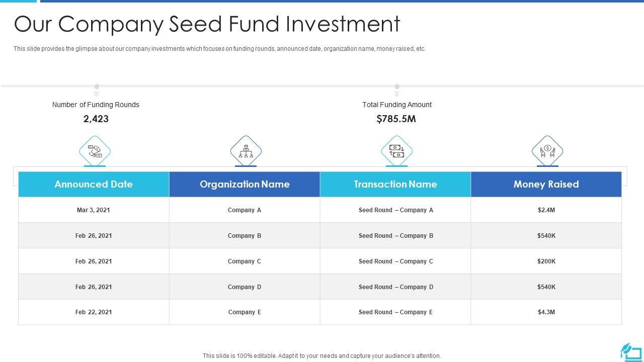Click the graduation cap laptop logo
Screen dimensions: 644x362
coord(631,351)
